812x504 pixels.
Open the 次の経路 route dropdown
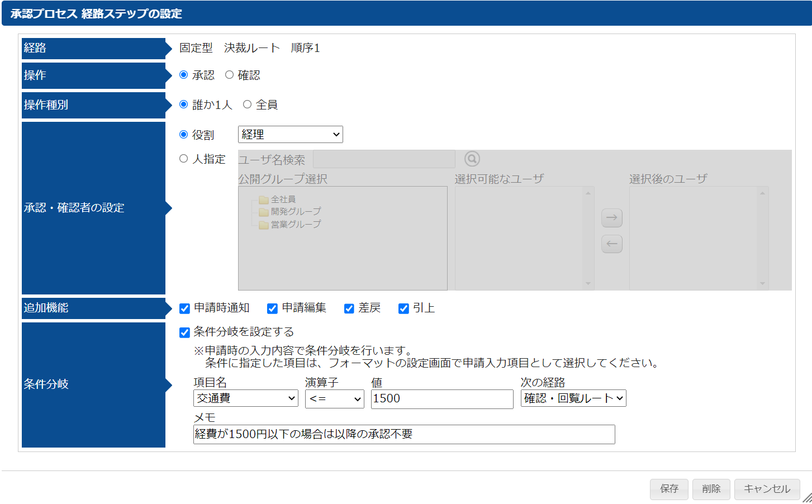coord(573,398)
